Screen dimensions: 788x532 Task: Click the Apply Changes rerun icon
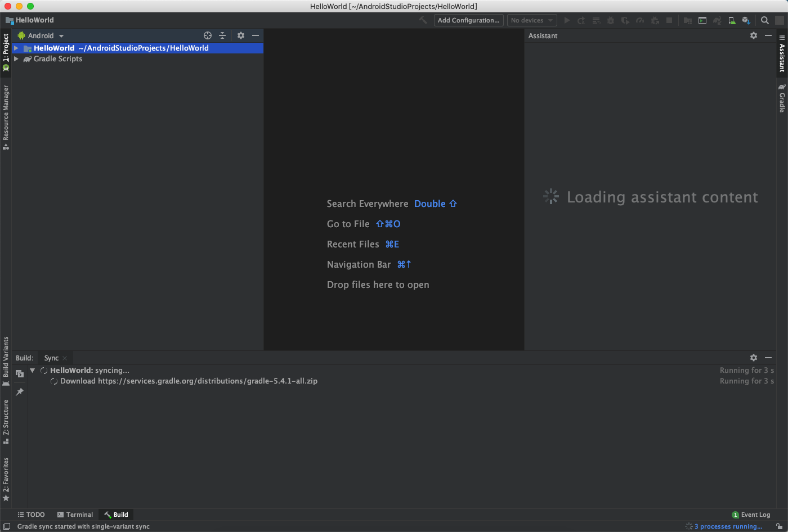[581, 20]
